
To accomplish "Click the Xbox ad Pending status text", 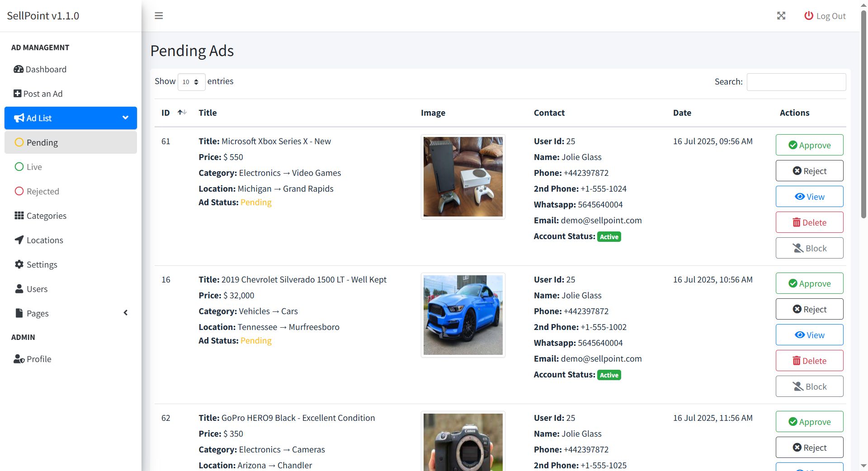I will [x=256, y=203].
